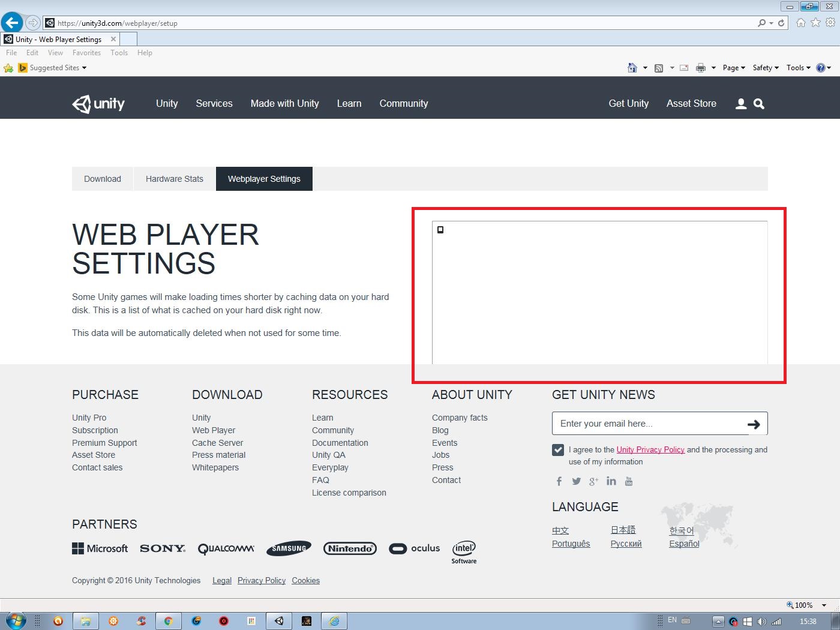Image resolution: width=840 pixels, height=630 pixels.
Task: Open the Page dropdown menu
Action: 734,68
